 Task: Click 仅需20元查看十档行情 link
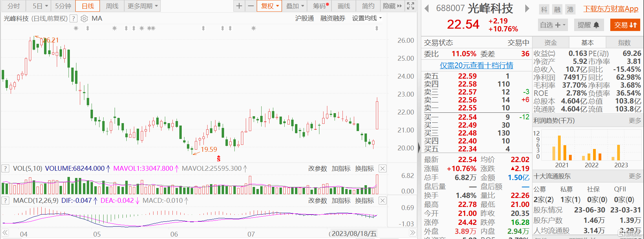476,65
